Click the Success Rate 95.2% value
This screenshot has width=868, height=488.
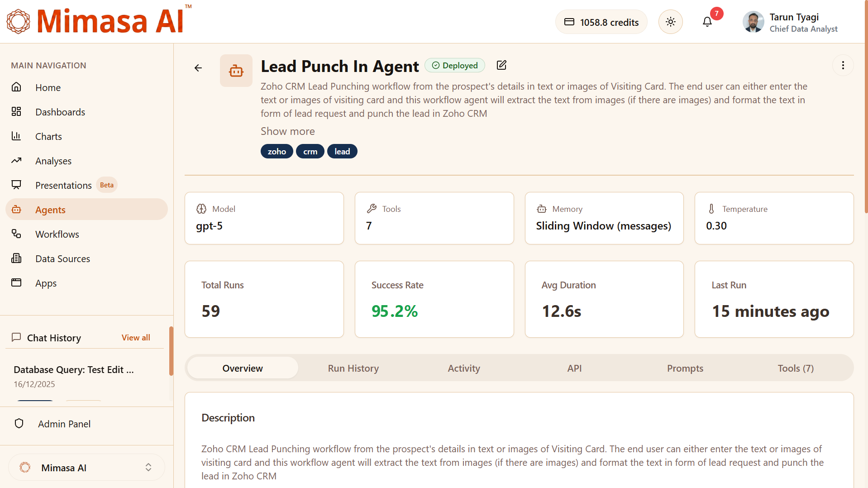[395, 311]
